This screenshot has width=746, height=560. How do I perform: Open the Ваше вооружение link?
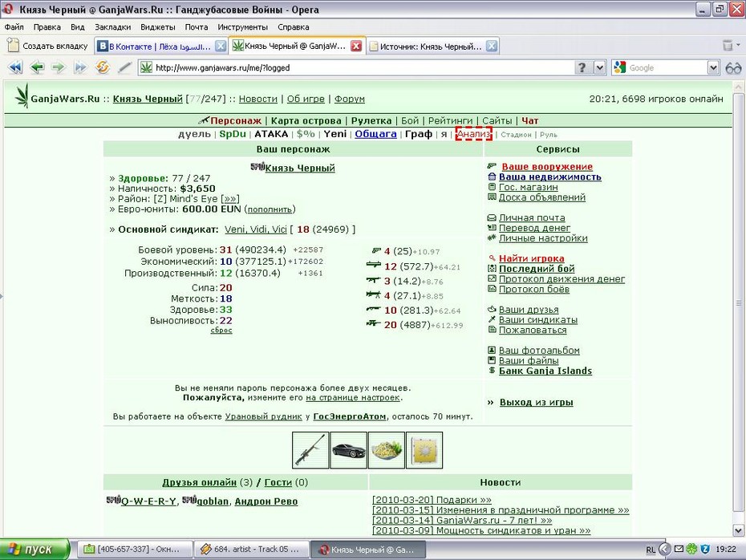pyautogui.click(x=547, y=167)
